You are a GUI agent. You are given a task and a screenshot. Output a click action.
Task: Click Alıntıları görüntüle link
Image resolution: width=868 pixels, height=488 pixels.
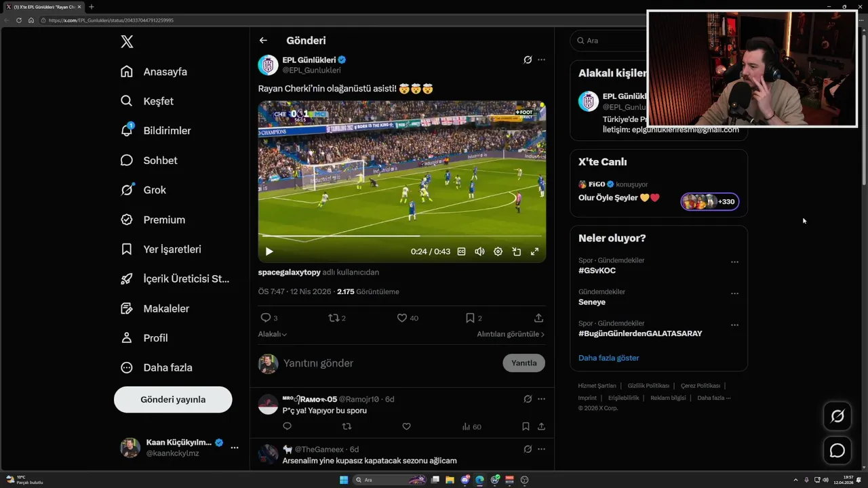pyautogui.click(x=511, y=334)
